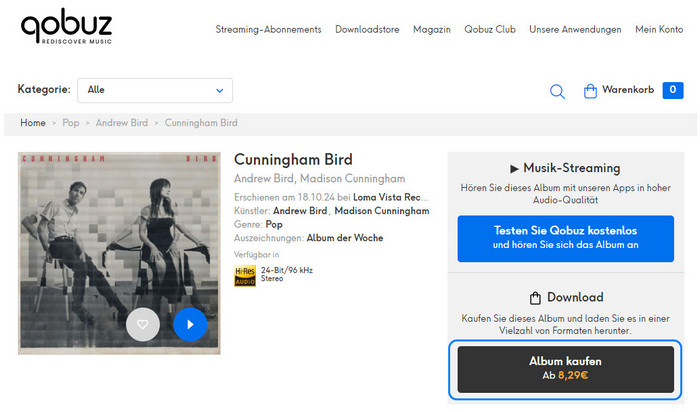Click the Ab 8,29€ price text
Screen dimensions: 700x412
565,375
